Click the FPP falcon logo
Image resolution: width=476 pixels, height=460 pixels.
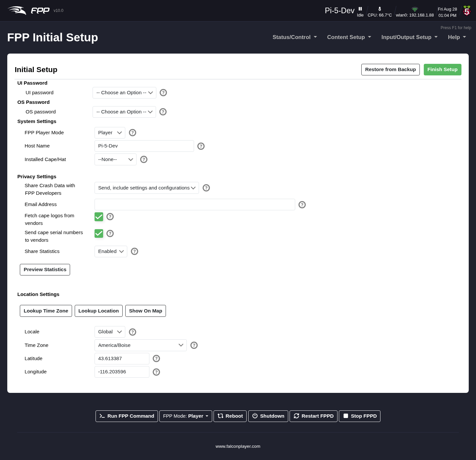pyautogui.click(x=28, y=11)
